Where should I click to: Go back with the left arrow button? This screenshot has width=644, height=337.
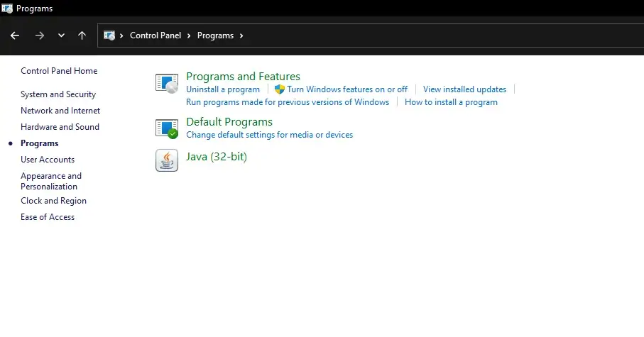15,35
